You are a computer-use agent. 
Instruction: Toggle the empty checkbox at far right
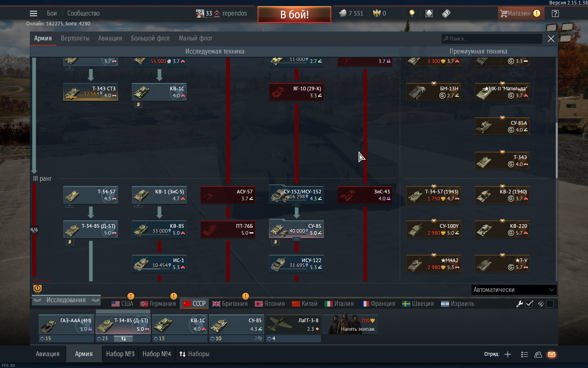[x=550, y=304]
